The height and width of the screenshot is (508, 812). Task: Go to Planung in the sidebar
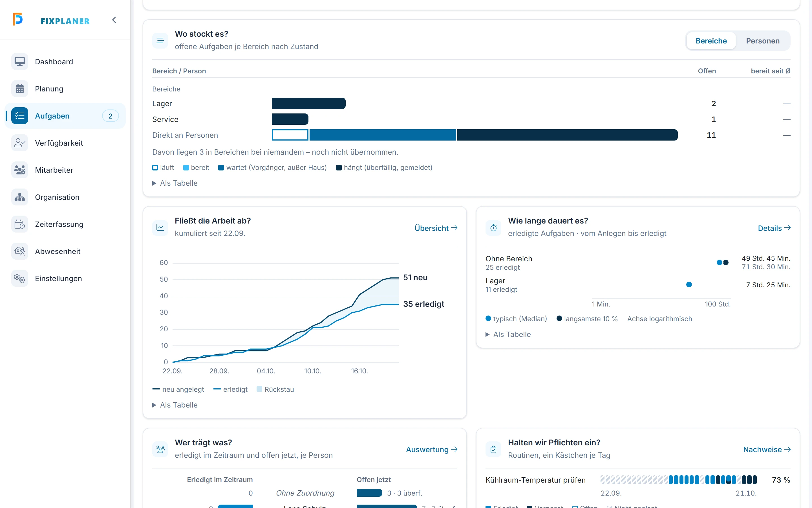(65, 89)
